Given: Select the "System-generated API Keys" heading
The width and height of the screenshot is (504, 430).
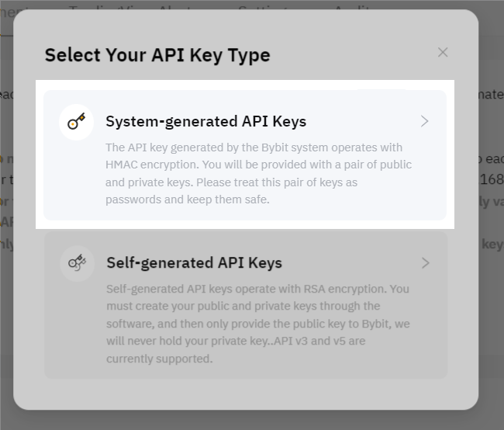Looking at the screenshot, I should coord(205,121).
